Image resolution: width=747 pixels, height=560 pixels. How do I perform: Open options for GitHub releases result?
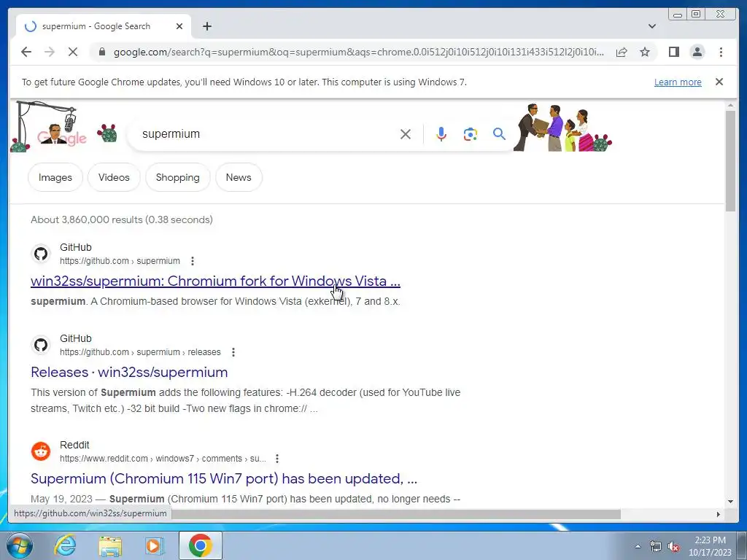click(x=233, y=352)
